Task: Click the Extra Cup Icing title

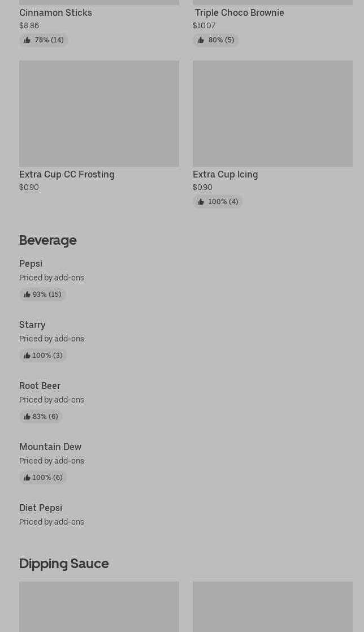Action: coord(225,174)
